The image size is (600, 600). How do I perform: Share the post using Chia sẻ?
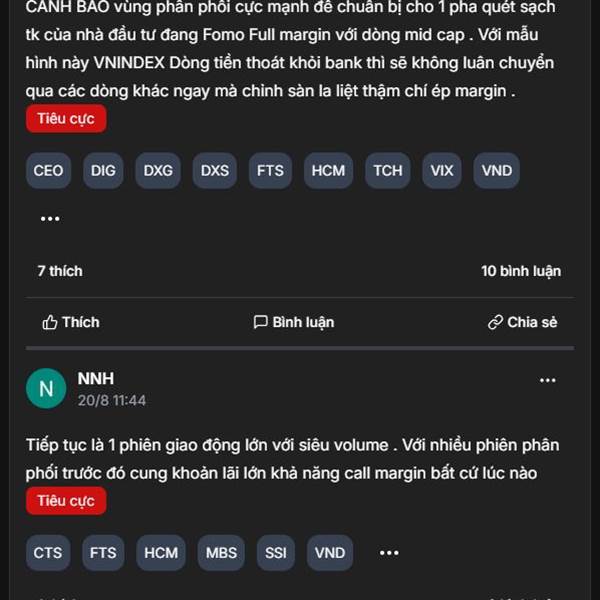[x=523, y=322]
